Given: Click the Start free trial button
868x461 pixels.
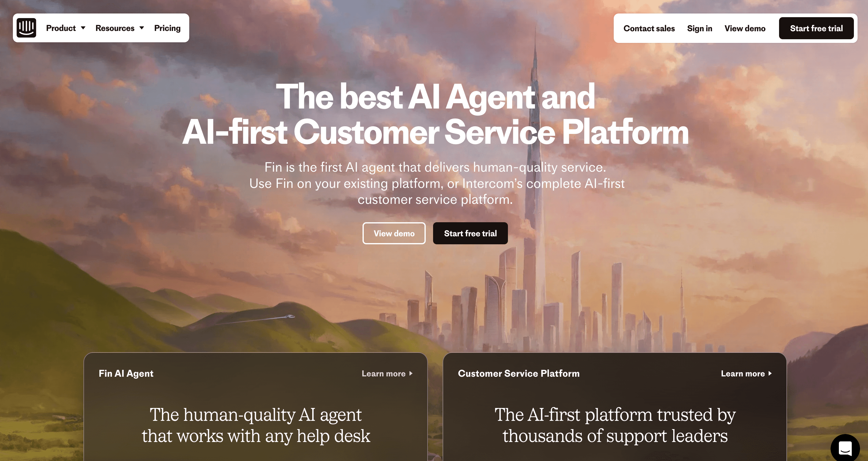Looking at the screenshot, I should pos(816,28).
